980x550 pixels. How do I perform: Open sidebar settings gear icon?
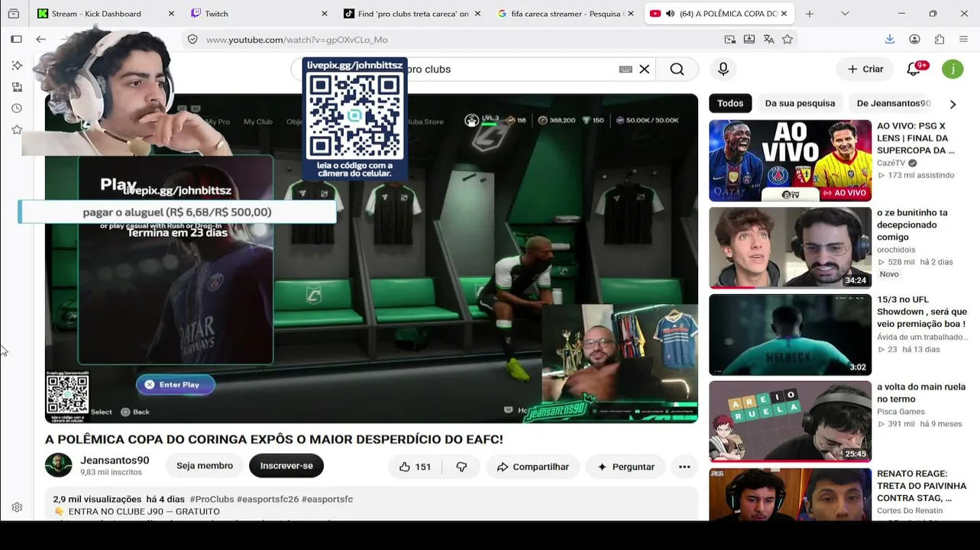17,507
